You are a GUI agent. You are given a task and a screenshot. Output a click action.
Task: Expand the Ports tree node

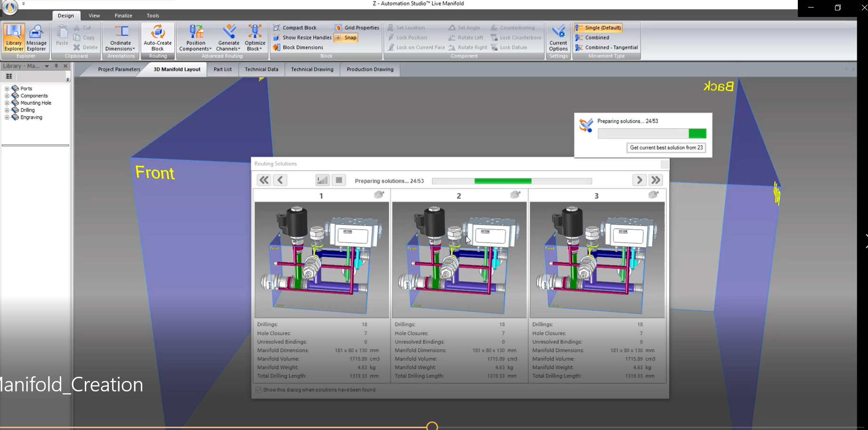click(7, 89)
